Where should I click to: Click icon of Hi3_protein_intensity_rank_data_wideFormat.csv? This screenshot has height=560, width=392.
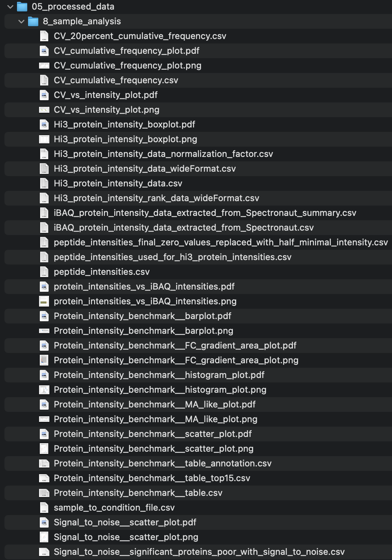(44, 198)
